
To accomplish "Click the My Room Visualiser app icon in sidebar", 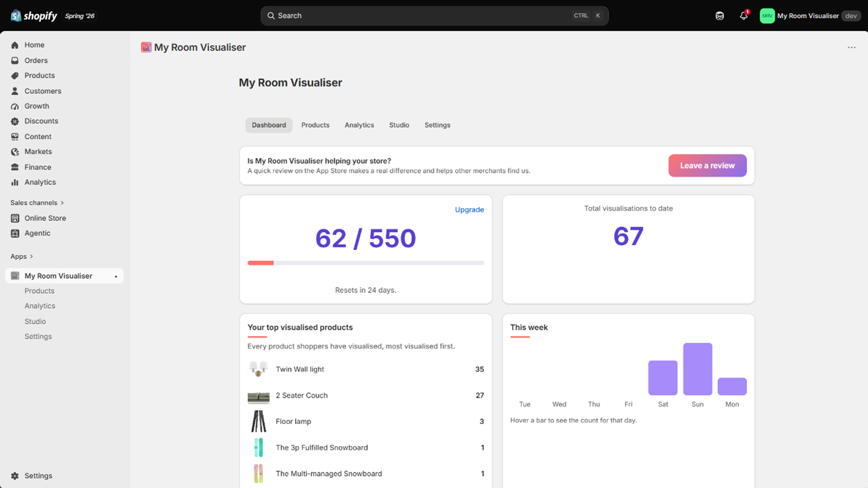I will tap(15, 276).
